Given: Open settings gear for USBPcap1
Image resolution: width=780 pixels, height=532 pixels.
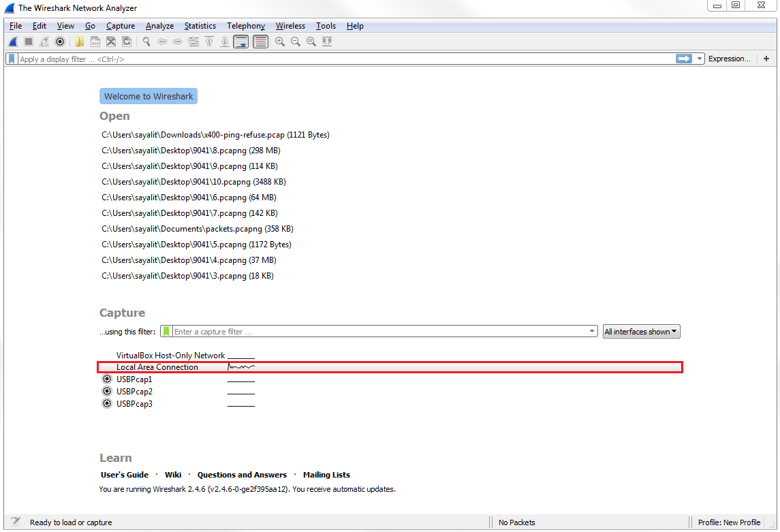Looking at the screenshot, I should 107,379.
